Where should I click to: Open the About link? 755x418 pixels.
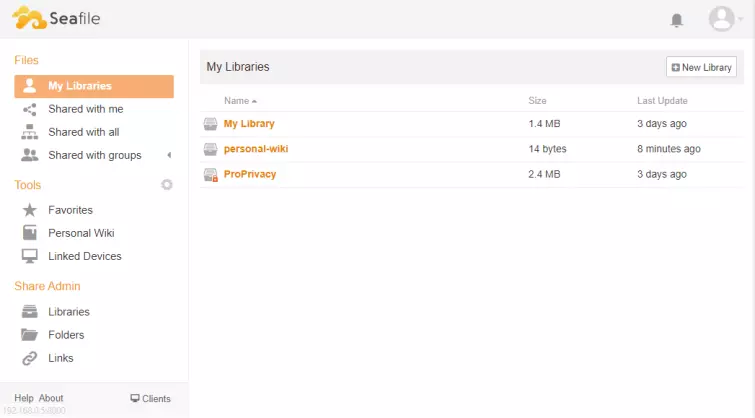click(x=51, y=398)
